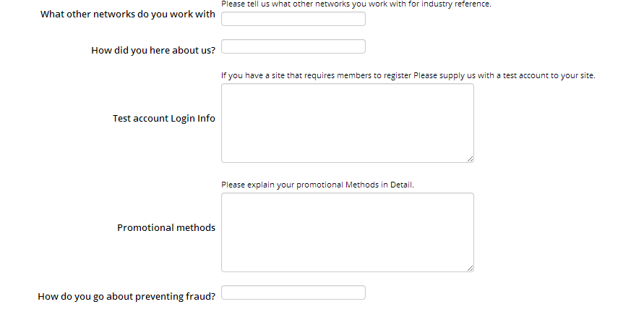Image resolution: width=644 pixels, height=312 pixels.
Task: Click the 'Test account Login Info' label
Action: [163, 119]
